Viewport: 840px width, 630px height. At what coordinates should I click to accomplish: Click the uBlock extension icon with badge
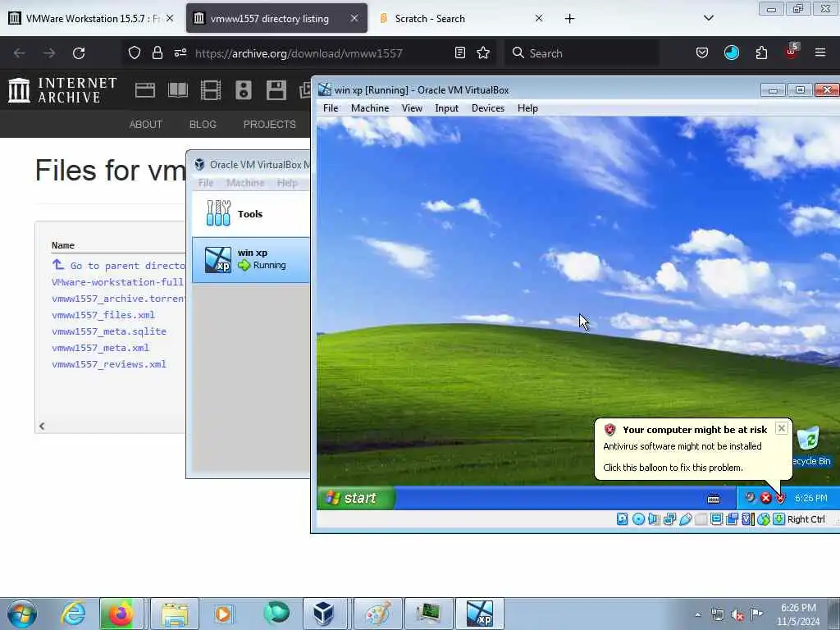[x=792, y=52]
